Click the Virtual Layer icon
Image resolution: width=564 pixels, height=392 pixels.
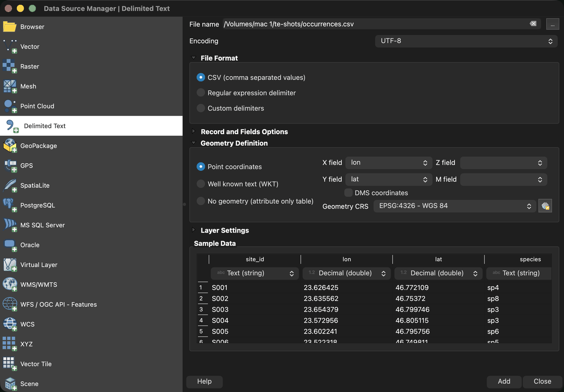(x=10, y=265)
